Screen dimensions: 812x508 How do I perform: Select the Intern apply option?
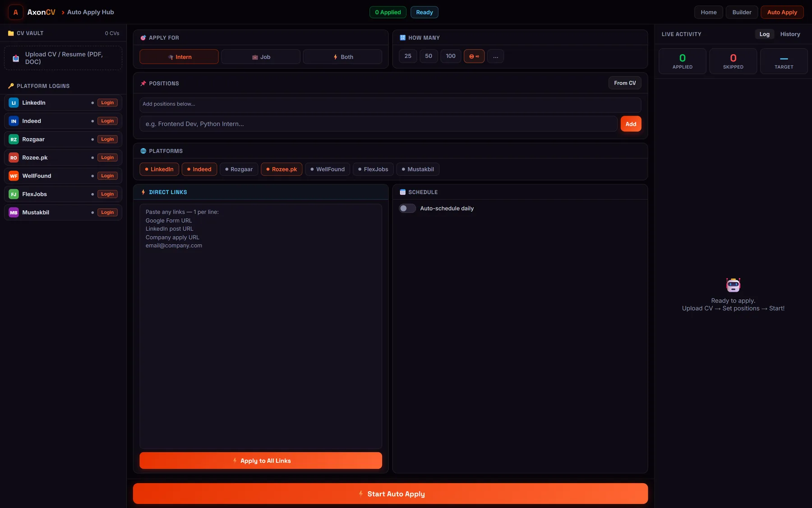pyautogui.click(x=179, y=57)
